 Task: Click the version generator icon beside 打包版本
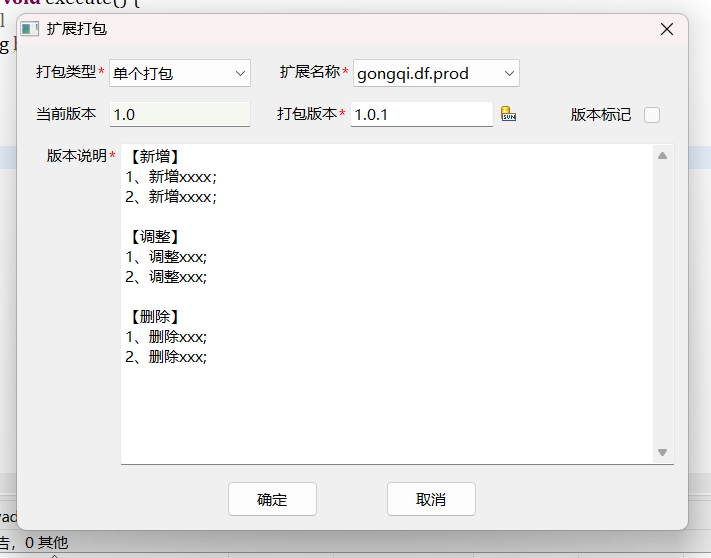[508, 114]
